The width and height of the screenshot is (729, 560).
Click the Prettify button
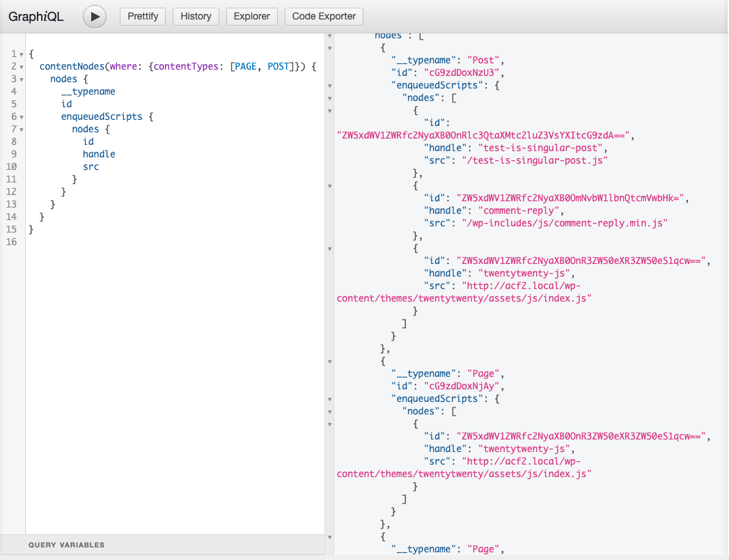coord(143,16)
